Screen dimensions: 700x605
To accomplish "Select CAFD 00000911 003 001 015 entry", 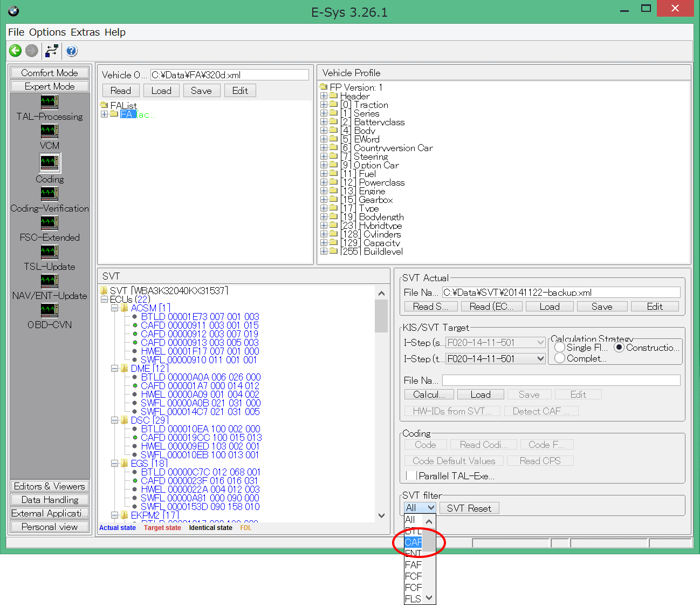I will (x=200, y=325).
